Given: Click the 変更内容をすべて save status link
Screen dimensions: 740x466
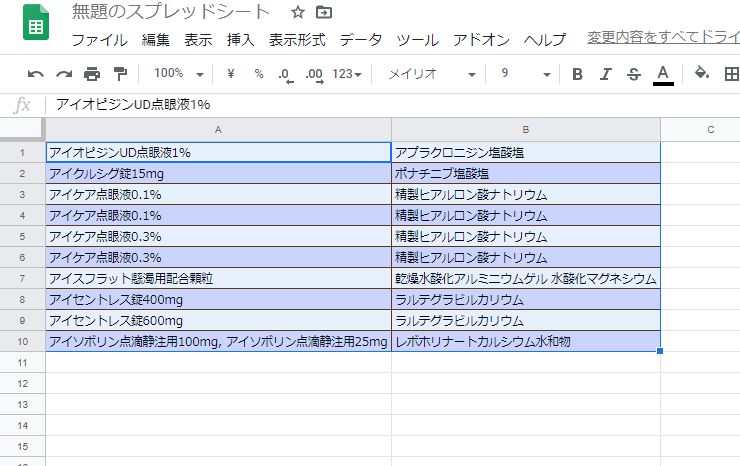Looking at the screenshot, I should coord(662,39).
